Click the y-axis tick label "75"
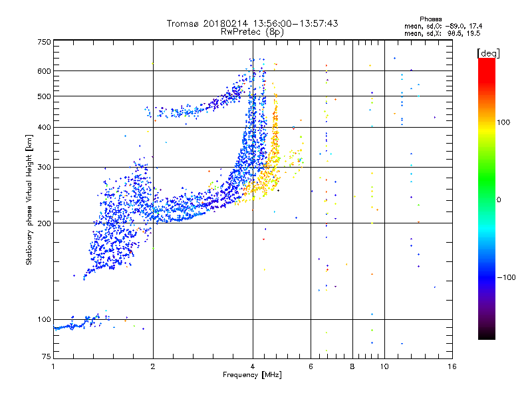 coord(47,356)
